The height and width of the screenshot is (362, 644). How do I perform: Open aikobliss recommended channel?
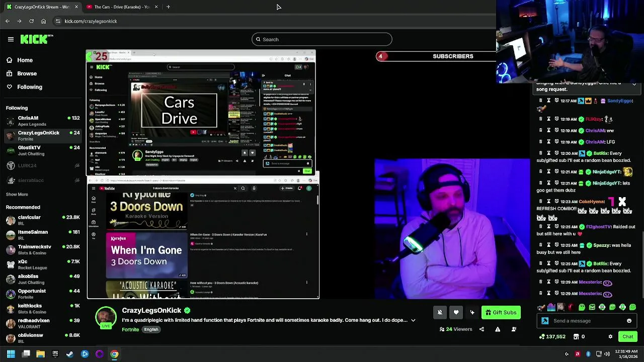click(x=42, y=279)
